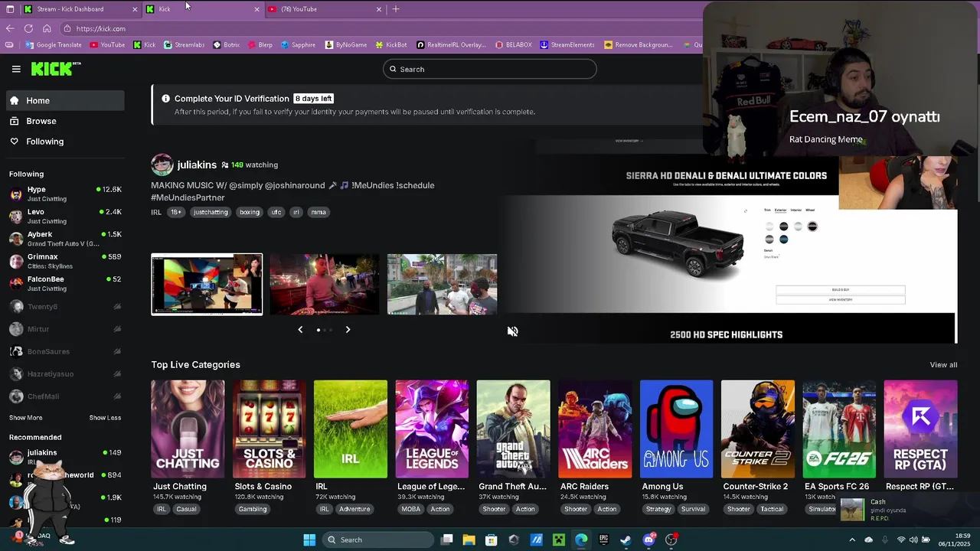Click the Gambling tag under Slots
Screen dimensions: 980x551
[x=253, y=509]
